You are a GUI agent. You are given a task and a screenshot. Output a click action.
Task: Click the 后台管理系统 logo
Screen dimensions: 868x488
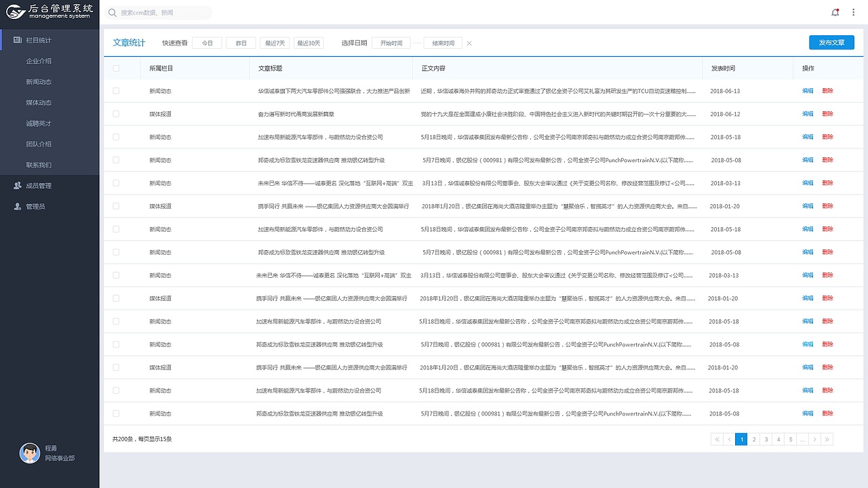(x=49, y=11)
